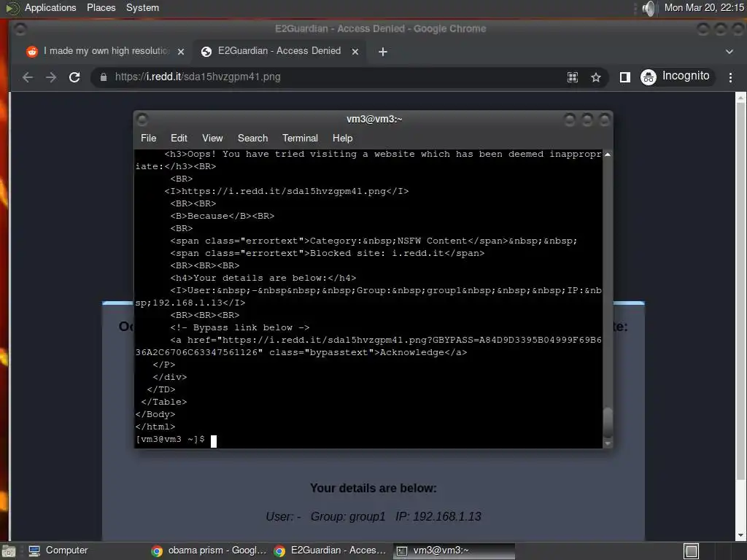Click the 'Category: NSFW Content' terminal line

373,241
